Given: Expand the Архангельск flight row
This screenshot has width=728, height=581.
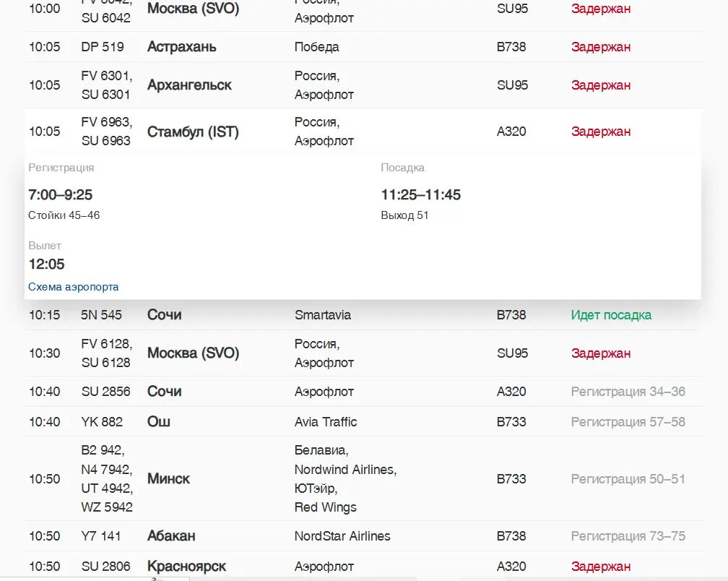Looking at the screenshot, I should pyautogui.click(x=189, y=85).
